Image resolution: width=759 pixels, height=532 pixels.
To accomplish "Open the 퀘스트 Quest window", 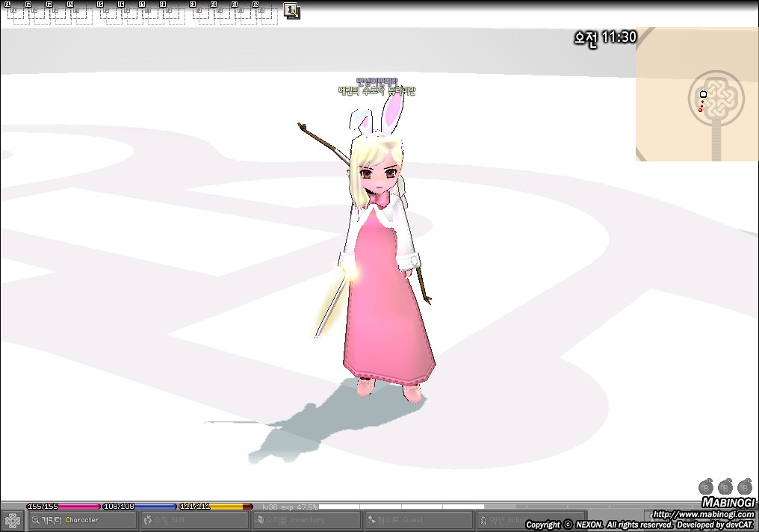I will pyautogui.click(x=418, y=520).
